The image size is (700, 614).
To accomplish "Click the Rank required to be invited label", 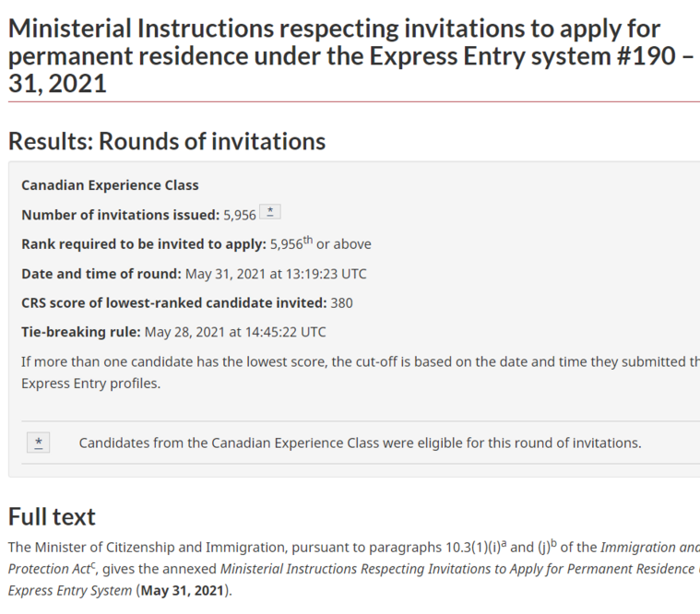I will pyautogui.click(x=144, y=244).
